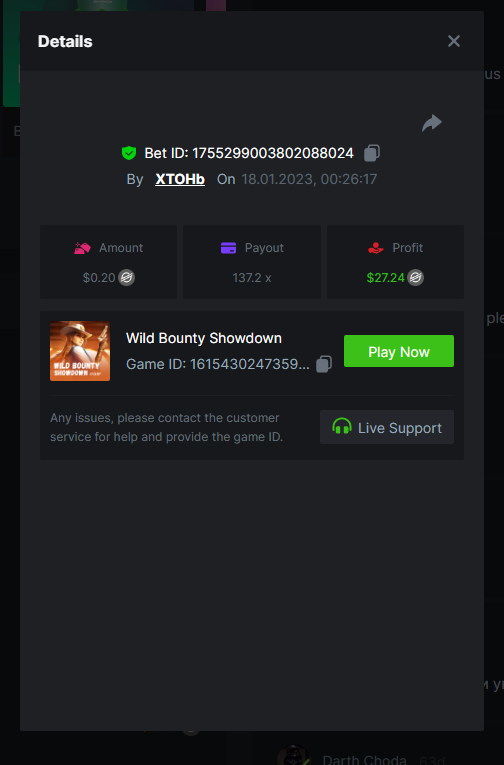Click the $27.24 profit value
Viewport: 504px width, 765px height.
[385, 278]
